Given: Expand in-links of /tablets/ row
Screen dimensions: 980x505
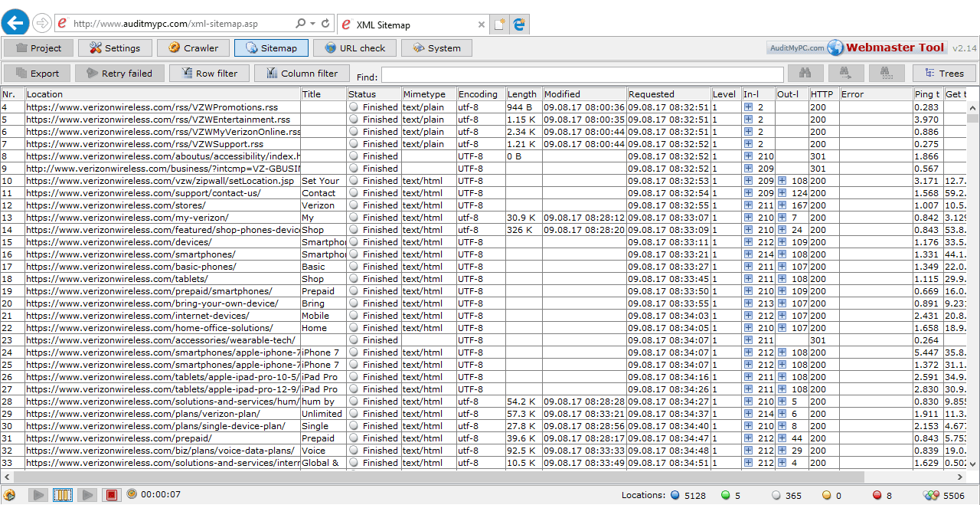Looking at the screenshot, I should (x=748, y=279).
